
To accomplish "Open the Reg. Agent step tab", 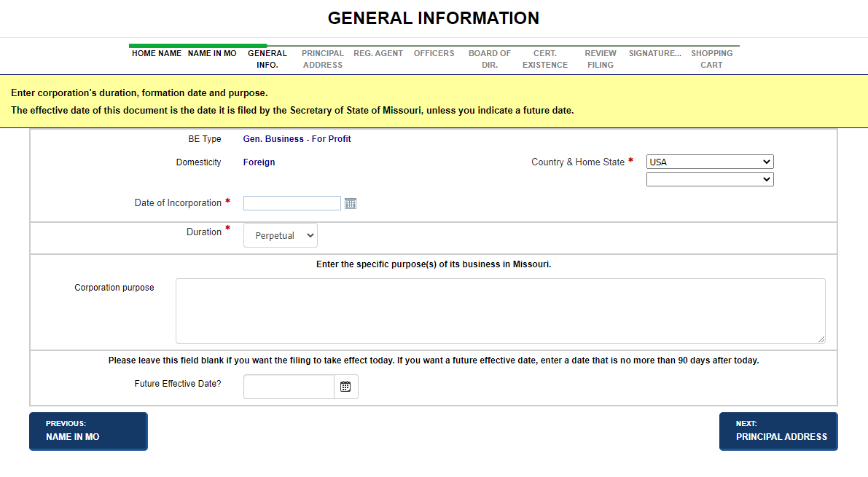I will click(378, 54).
